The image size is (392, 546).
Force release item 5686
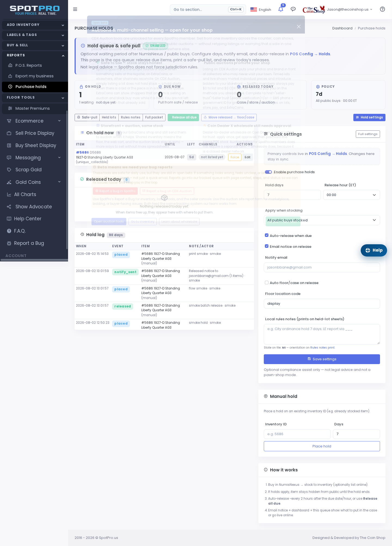click(x=235, y=157)
